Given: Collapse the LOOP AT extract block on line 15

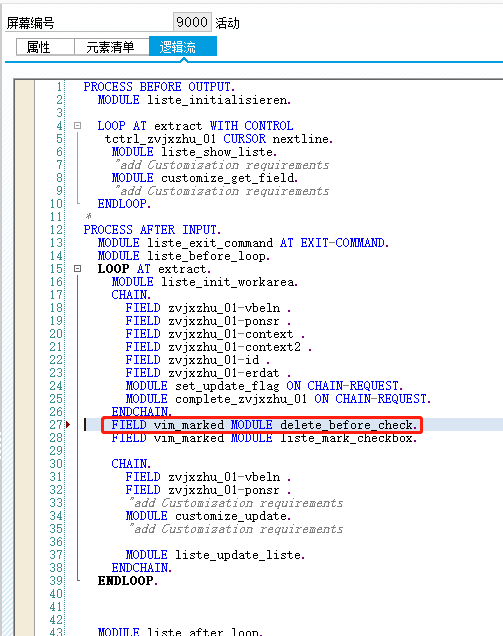Looking at the screenshot, I should pos(77,269).
